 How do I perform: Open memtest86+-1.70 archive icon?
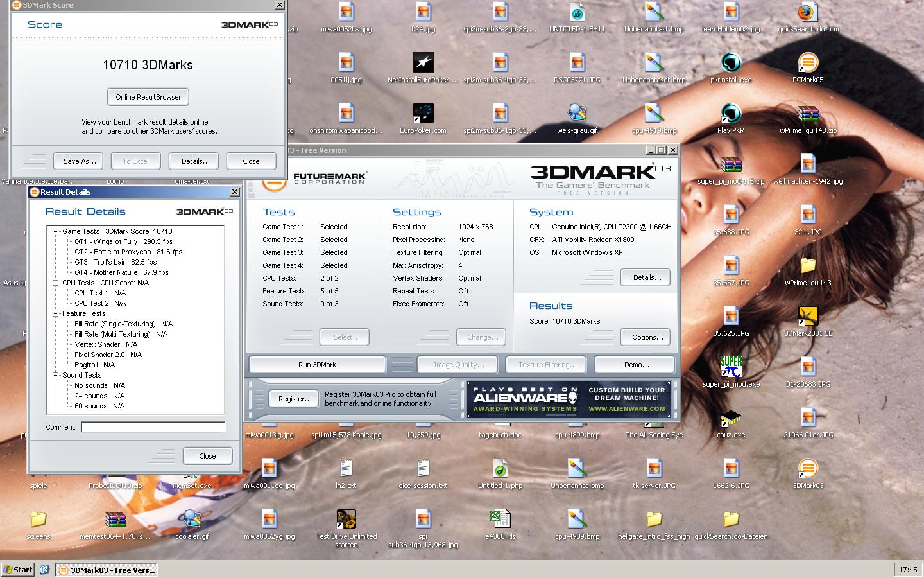[x=115, y=524]
